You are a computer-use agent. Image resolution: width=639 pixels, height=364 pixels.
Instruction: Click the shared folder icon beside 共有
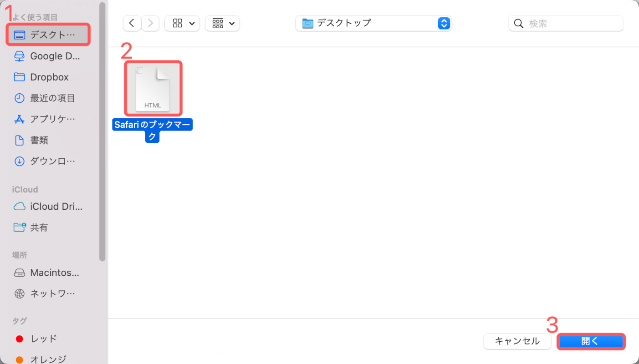pyautogui.click(x=20, y=227)
